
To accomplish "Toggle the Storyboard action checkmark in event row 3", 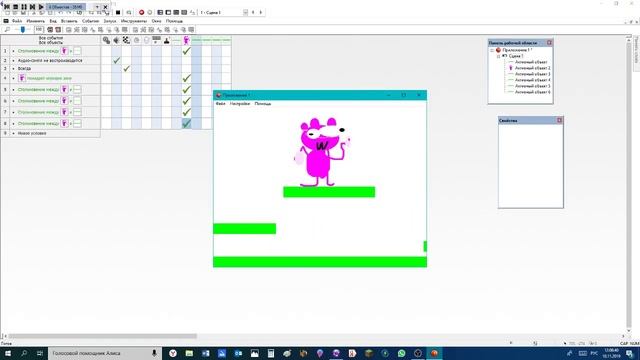I will (x=127, y=69).
